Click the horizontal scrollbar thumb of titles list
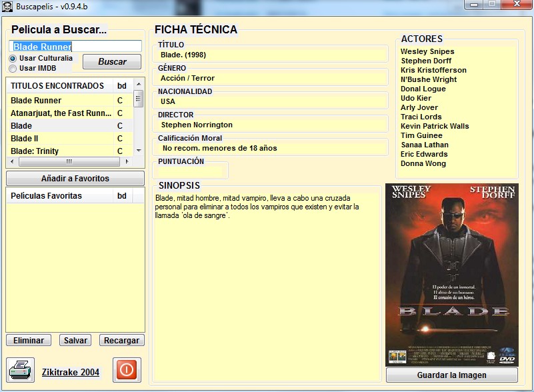Image resolution: width=534 pixels, height=392 pixels. pyautogui.click(x=69, y=161)
